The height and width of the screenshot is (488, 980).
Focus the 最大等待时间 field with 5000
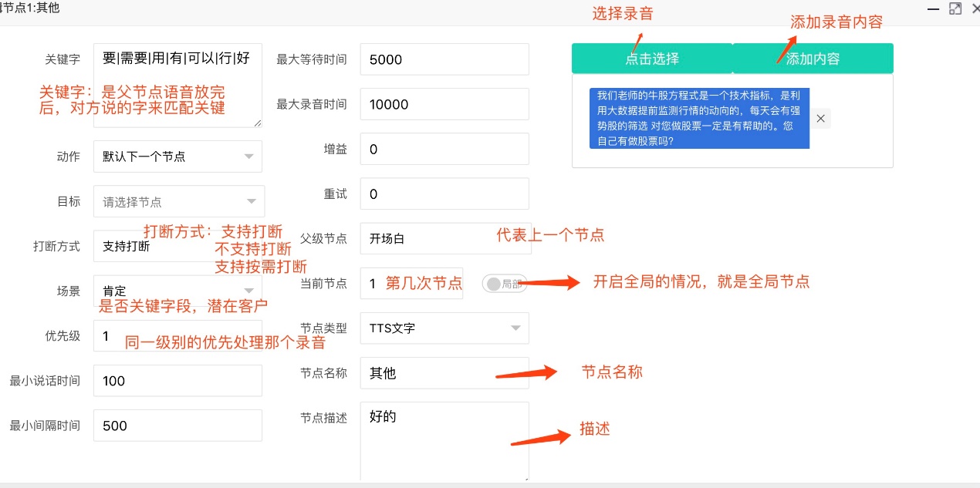click(444, 60)
